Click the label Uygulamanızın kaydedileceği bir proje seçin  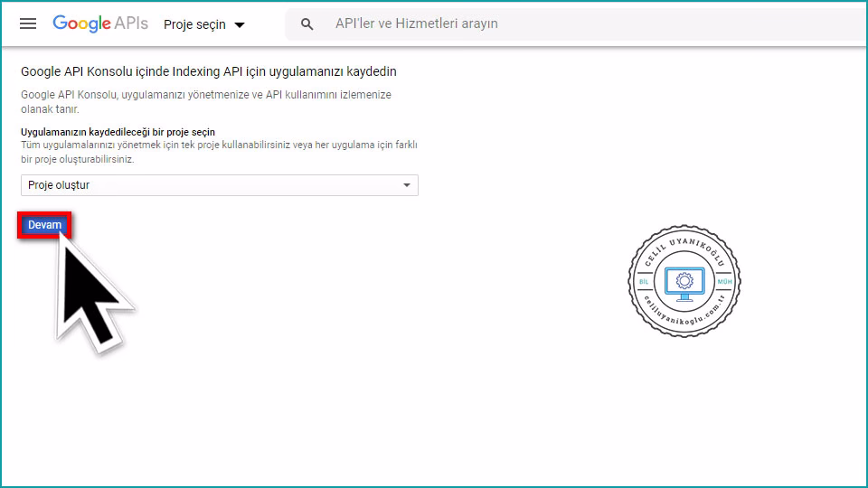click(x=118, y=132)
